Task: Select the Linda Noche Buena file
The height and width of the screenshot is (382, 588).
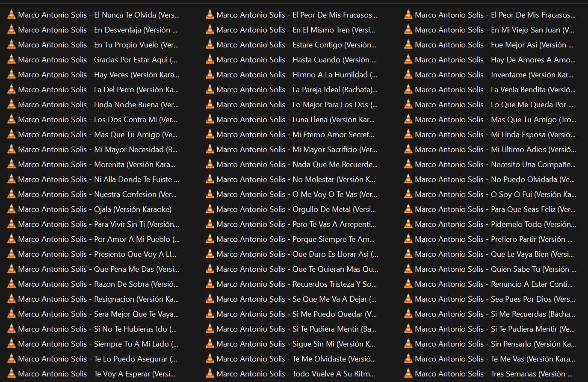Action: point(98,105)
